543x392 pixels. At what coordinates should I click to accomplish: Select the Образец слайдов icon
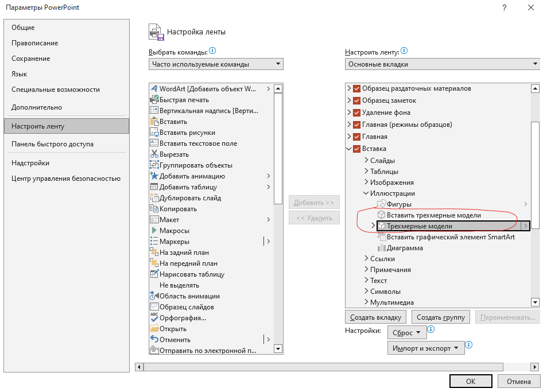click(154, 307)
